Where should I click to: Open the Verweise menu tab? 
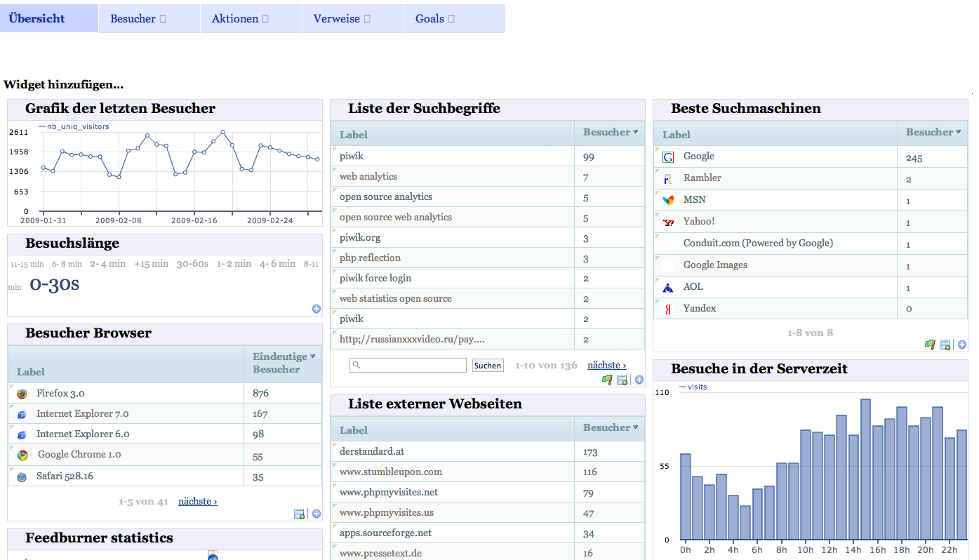click(x=341, y=19)
